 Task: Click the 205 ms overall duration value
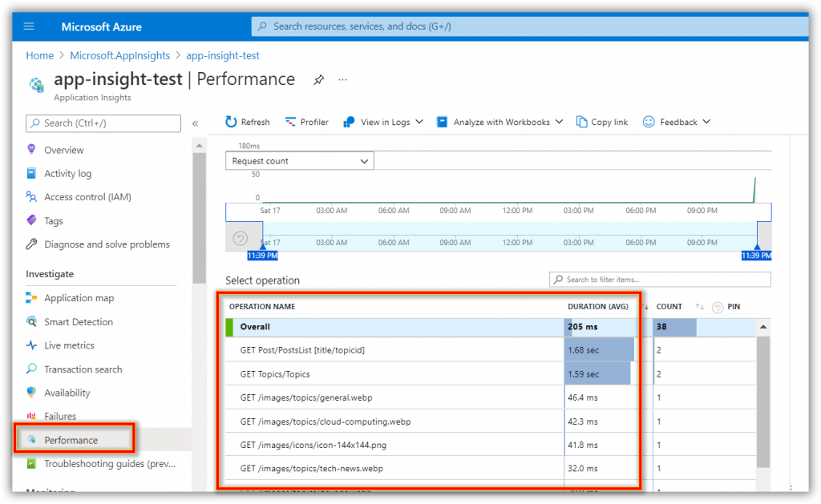(583, 327)
